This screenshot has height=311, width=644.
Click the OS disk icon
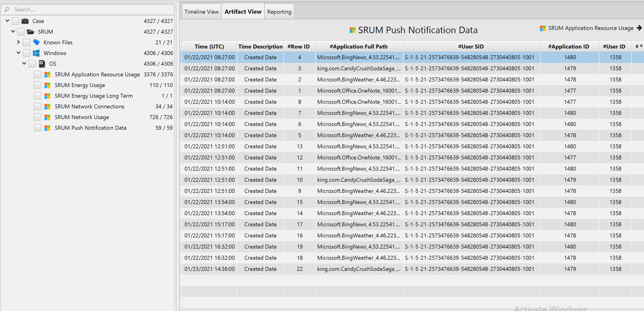coord(42,64)
